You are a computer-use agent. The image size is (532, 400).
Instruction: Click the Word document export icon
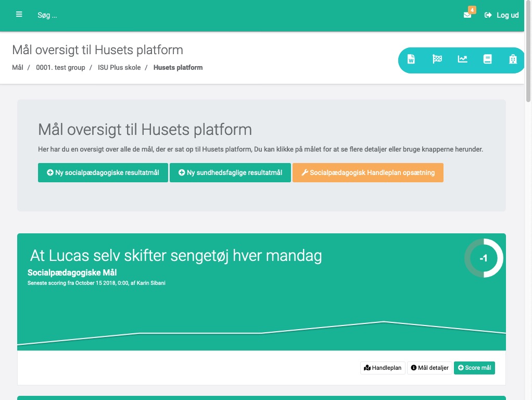411,59
